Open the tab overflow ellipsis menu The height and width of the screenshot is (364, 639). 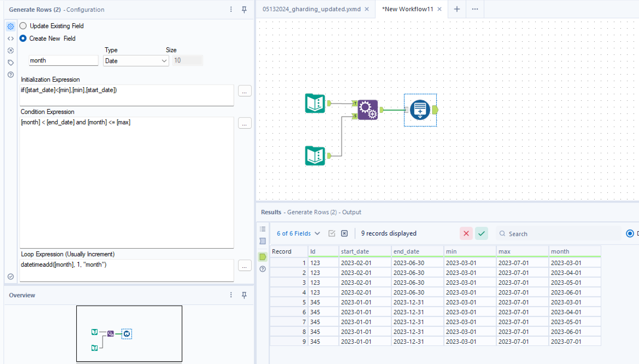[475, 9]
